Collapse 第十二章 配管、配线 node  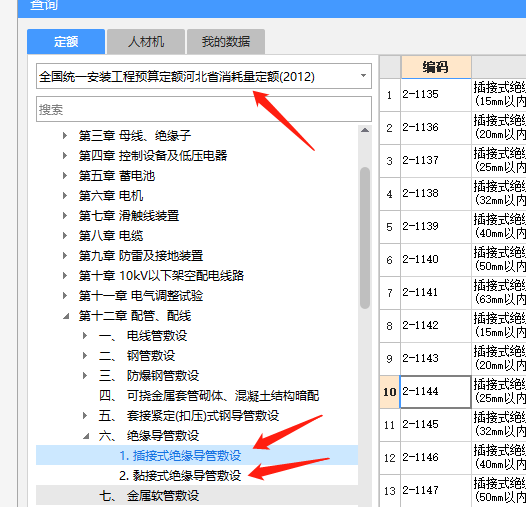tap(66, 316)
